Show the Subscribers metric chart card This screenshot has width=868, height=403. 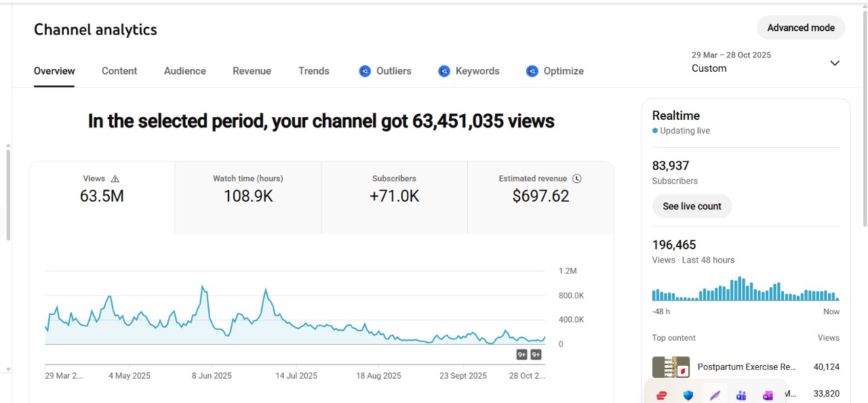point(394,196)
